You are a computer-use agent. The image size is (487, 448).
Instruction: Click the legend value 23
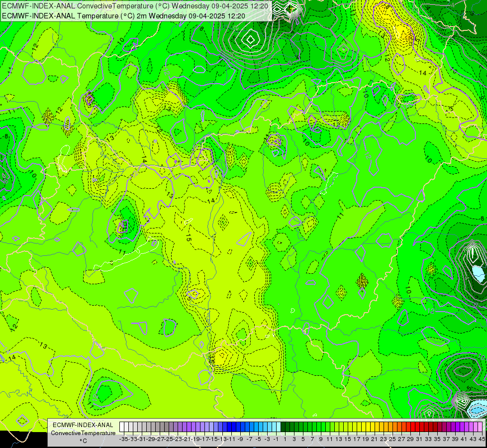pyautogui.click(x=384, y=439)
